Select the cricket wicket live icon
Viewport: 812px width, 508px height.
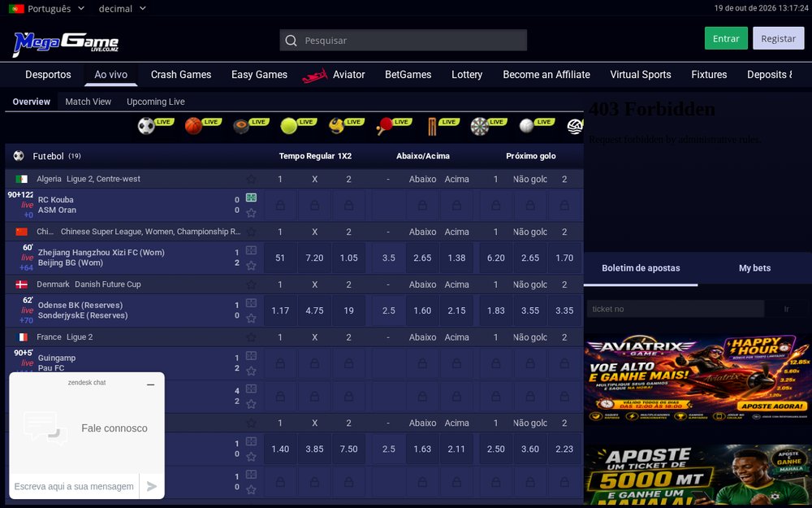432,126
